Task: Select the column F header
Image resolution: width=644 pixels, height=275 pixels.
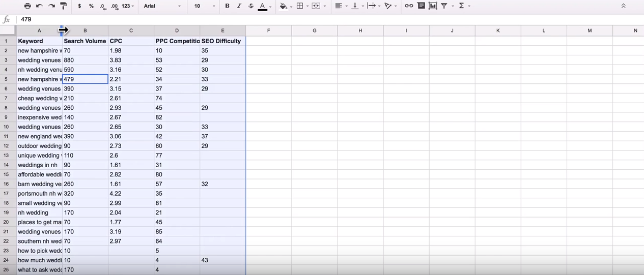Action: point(269,30)
